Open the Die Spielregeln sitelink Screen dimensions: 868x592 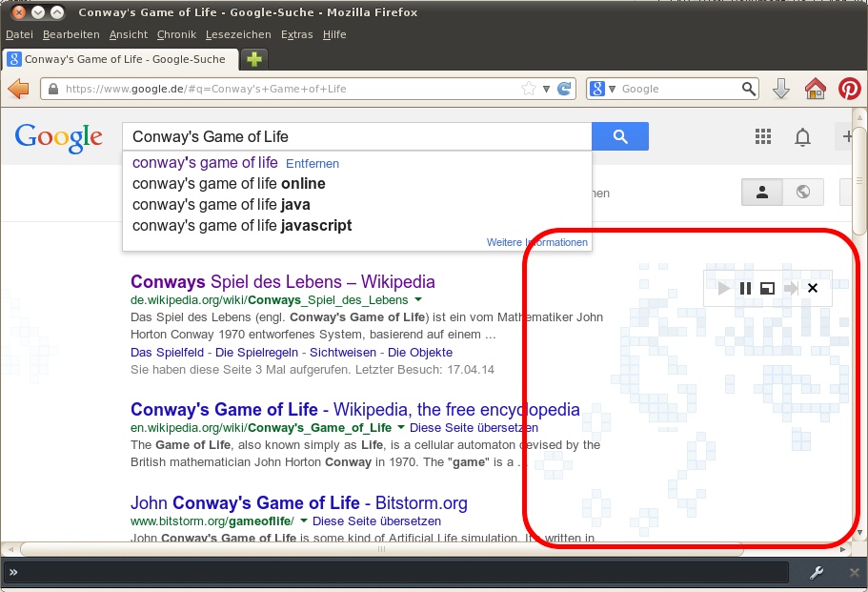[257, 352]
